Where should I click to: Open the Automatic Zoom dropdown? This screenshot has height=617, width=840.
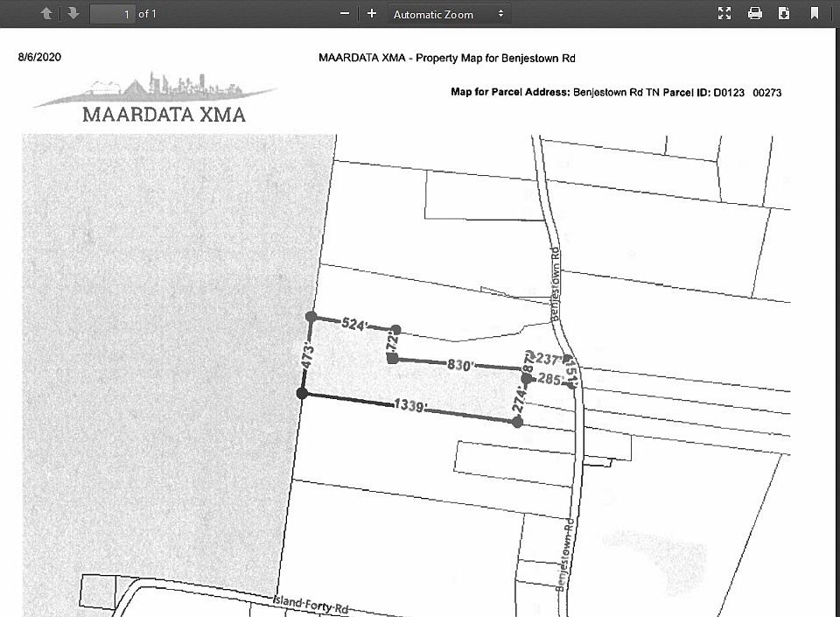tap(449, 14)
